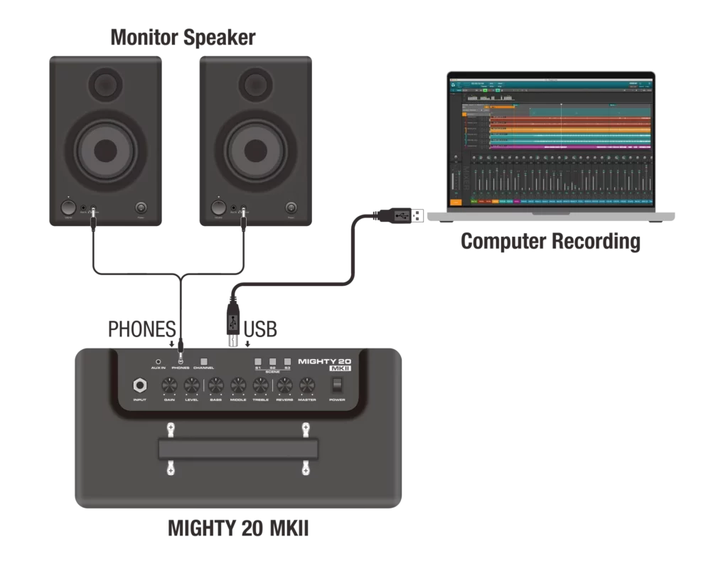
Task: Flip the POWER switch on the amp
Action: point(337,385)
